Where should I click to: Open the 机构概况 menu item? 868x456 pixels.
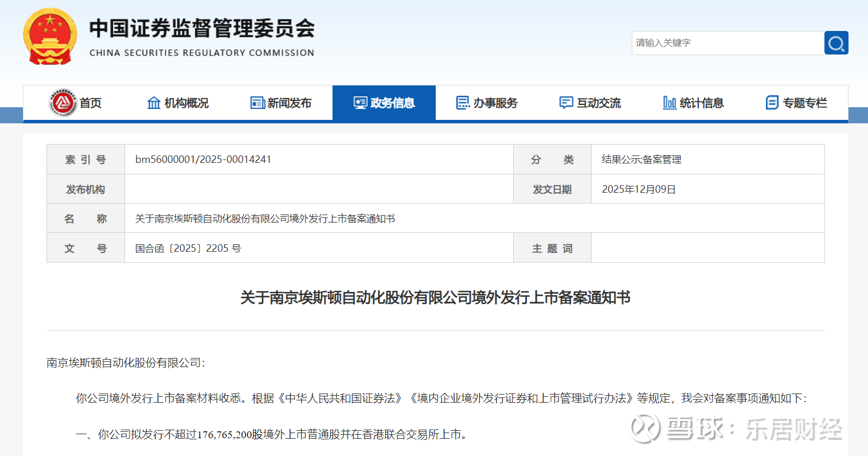[x=178, y=103]
